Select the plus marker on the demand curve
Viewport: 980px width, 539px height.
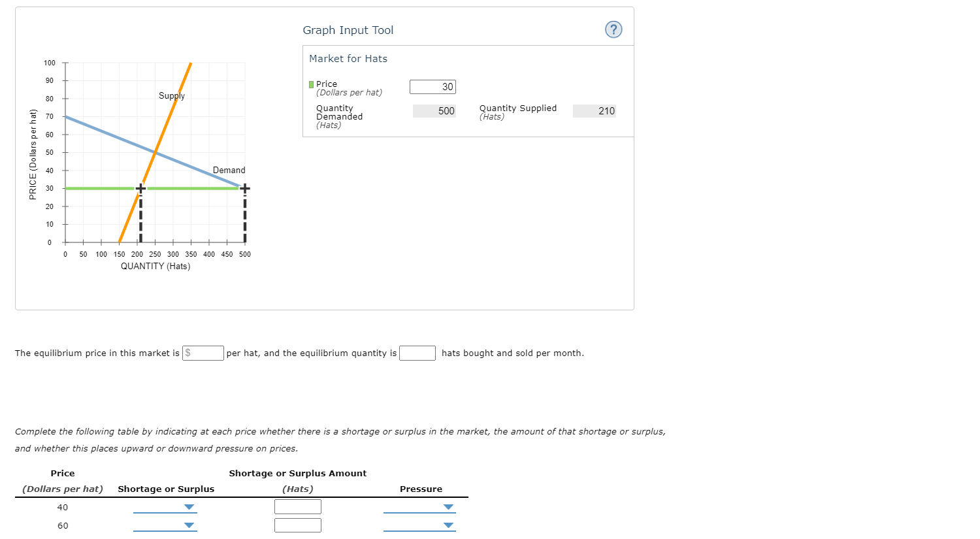244,188
